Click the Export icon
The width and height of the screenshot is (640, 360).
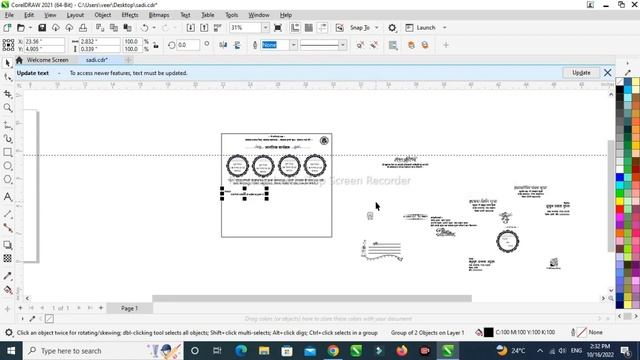[x=204, y=28]
